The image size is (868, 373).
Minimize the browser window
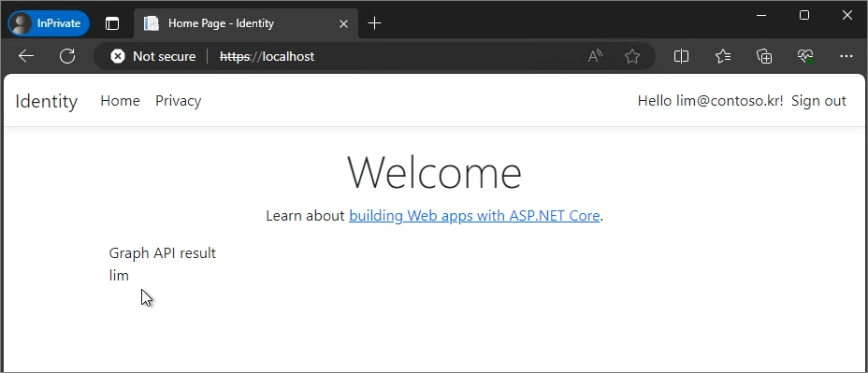761,16
